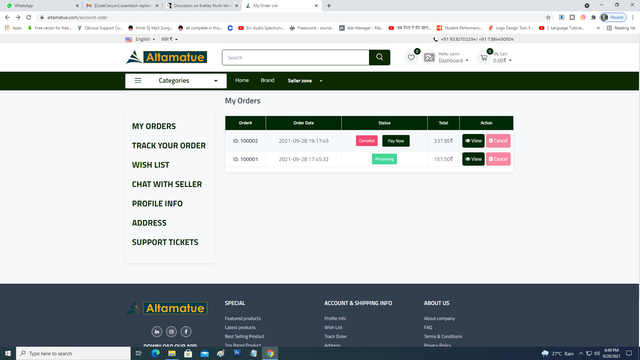The height and width of the screenshot is (360, 640).
Task: Click the user profile picture icon
Action: pos(429,58)
